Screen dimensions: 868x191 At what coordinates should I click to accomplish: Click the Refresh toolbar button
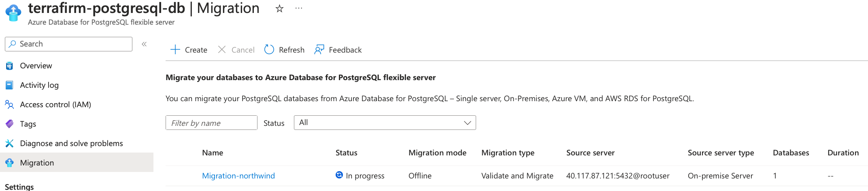tap(284, 50)
